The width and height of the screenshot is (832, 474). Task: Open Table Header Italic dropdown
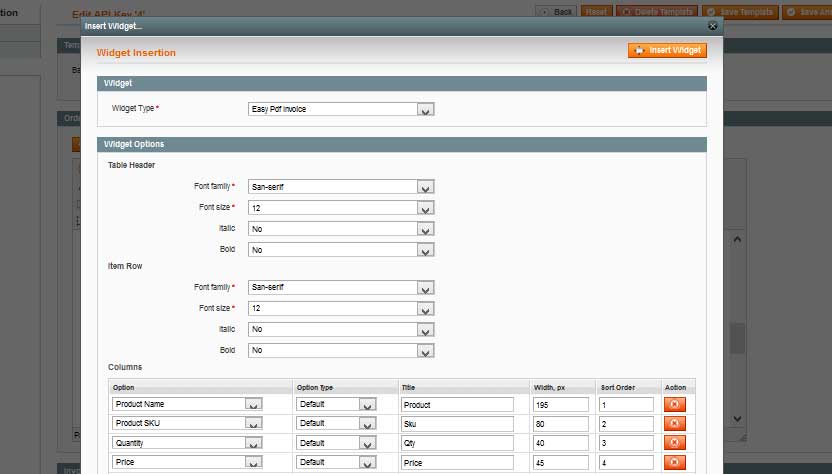click(341, 229)
